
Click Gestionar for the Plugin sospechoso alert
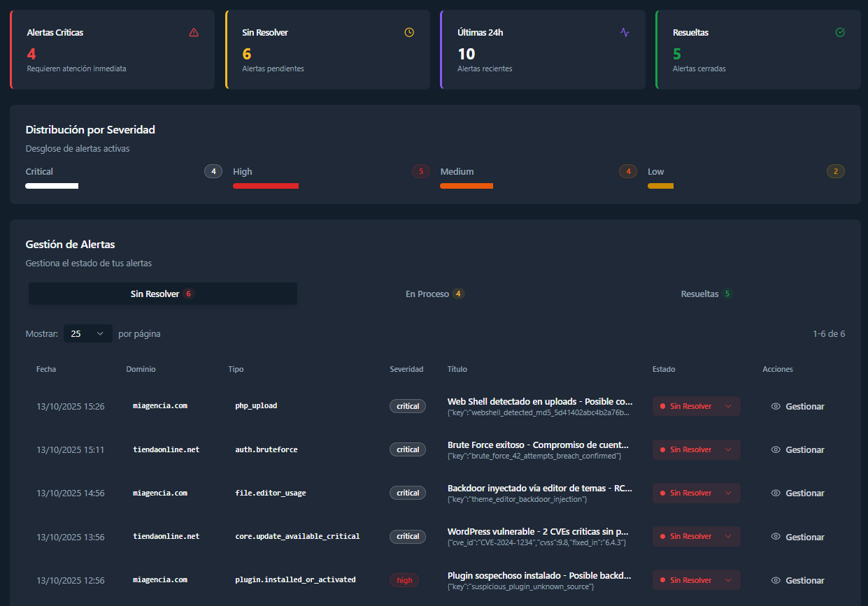click(797, 580)
